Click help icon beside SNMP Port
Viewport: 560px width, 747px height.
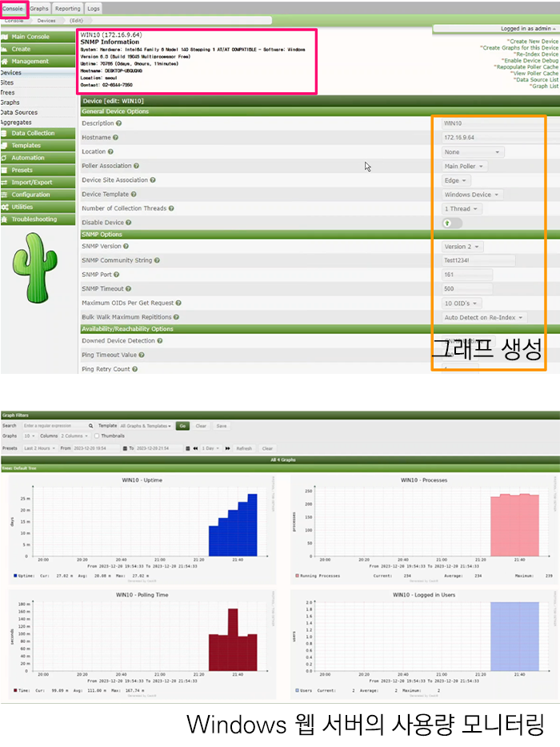[x=116, y=275]
